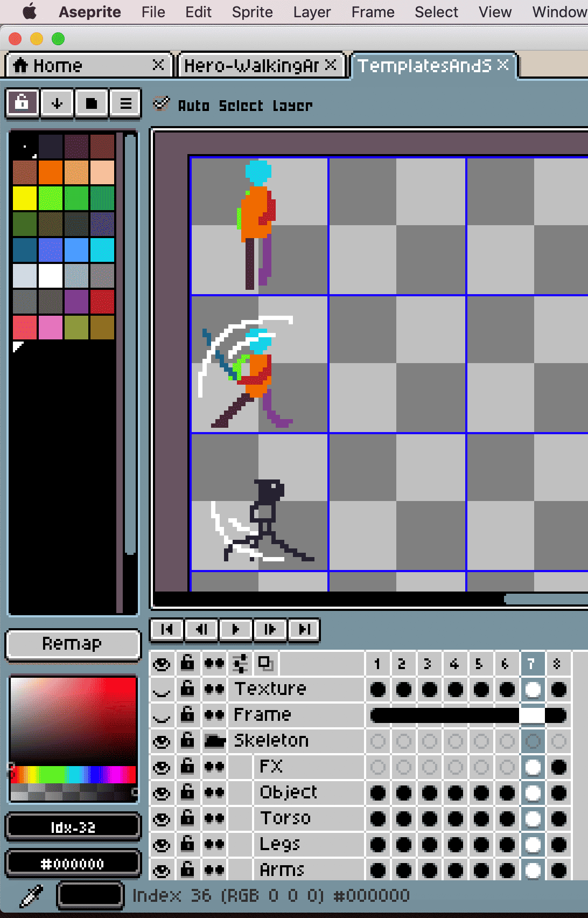
Task: Collapse the Skeleton layer group
Action: 214,741
